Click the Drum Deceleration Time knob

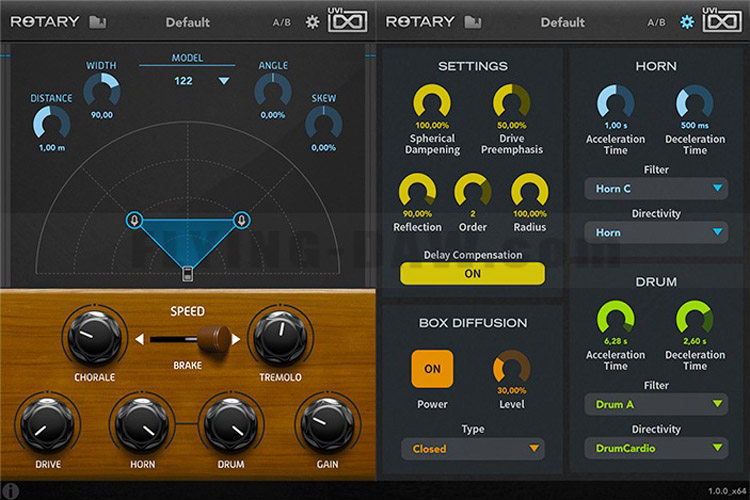(695, 317)
